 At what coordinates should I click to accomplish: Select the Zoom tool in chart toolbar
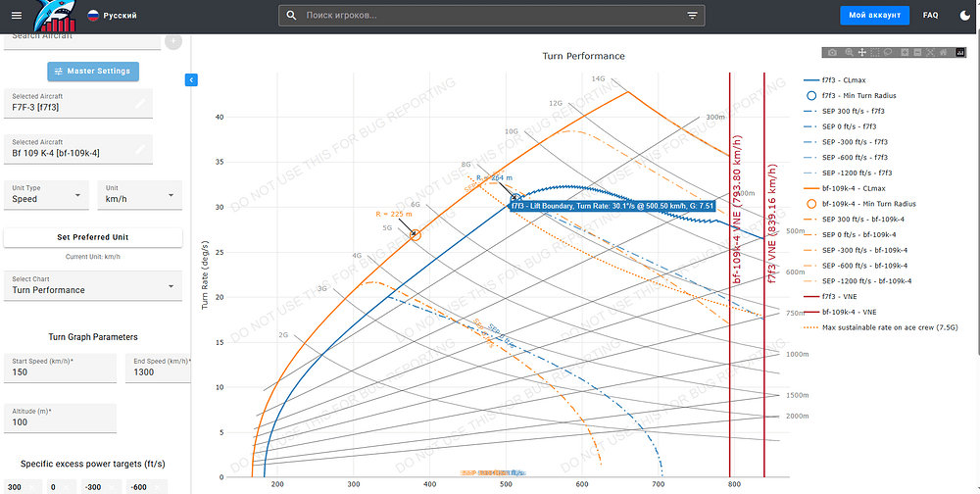pos(850,52)
